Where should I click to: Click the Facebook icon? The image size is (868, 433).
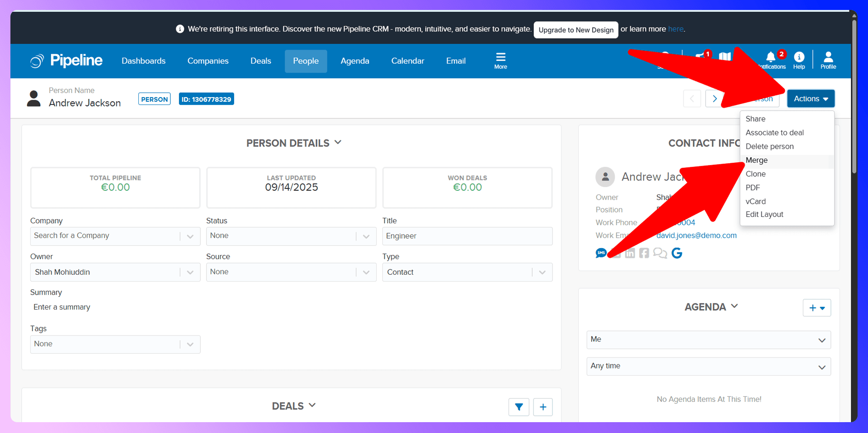coord(644,253)
